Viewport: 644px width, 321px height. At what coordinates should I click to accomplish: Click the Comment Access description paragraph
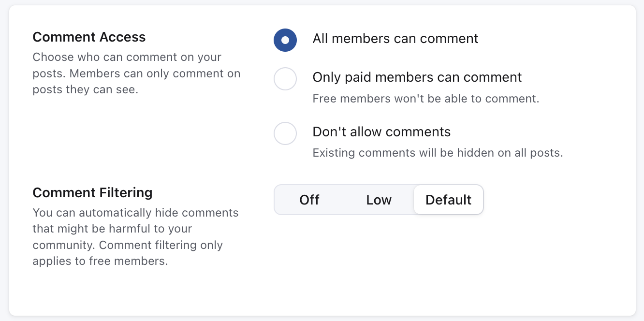point(136,73)
